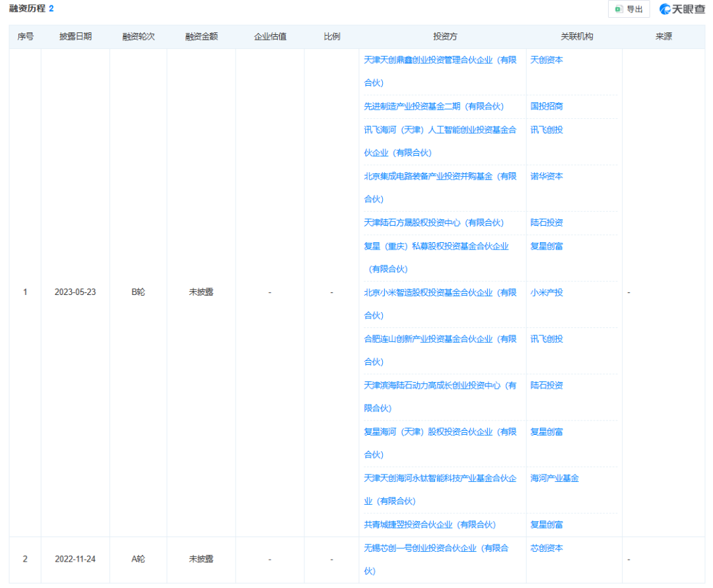Select date cell 2022-11-24
713x588 pixels.
coord(75,560)
